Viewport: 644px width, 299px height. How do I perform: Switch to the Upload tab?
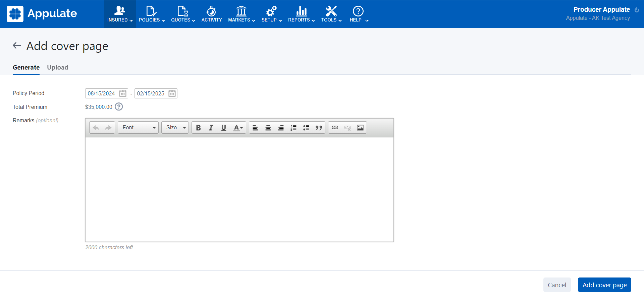[x=58, y=68]
